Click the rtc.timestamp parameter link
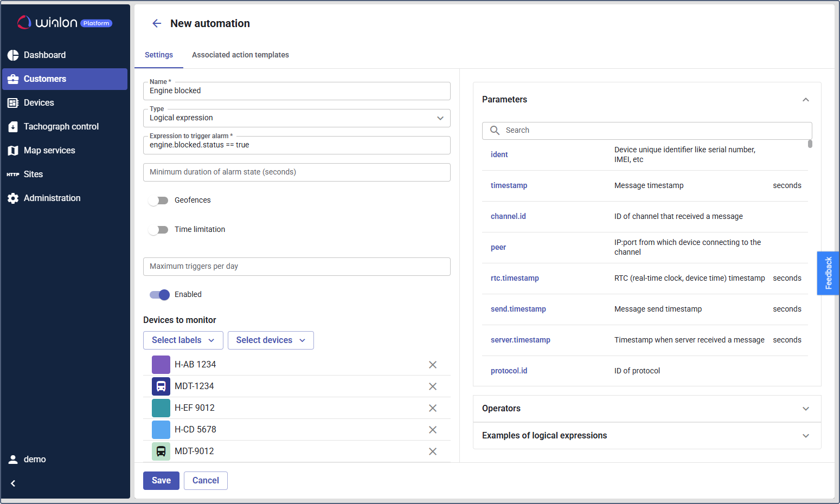 pos(515,279)
